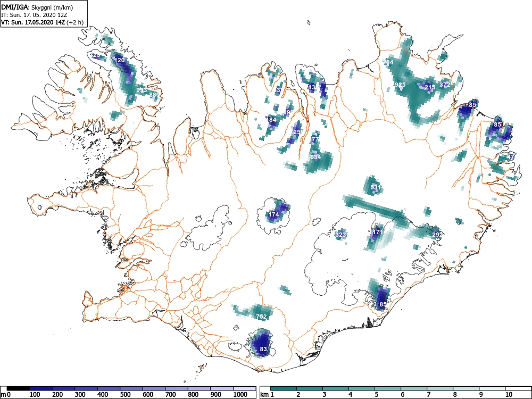The image size is (532, 399).
Task: Click the '5' label on the km scale
Action: point(377,395)
